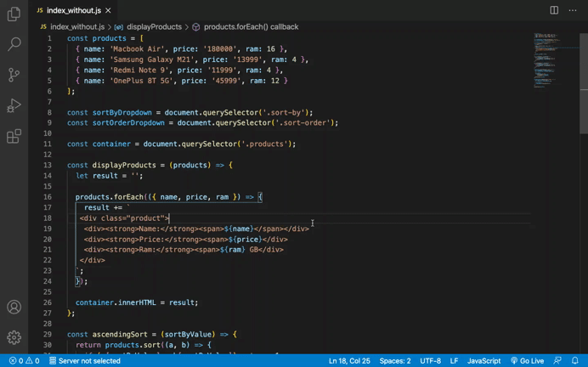Click ascendingSort declaration on line 29

click(122, 334)
